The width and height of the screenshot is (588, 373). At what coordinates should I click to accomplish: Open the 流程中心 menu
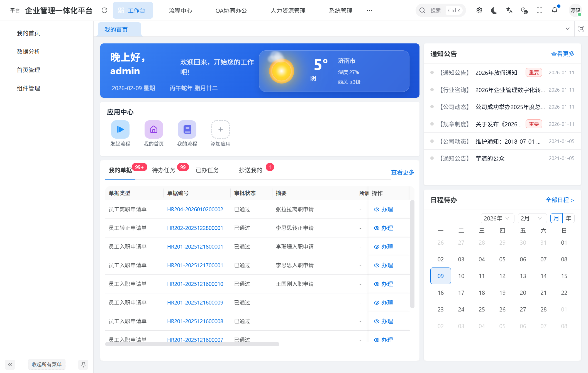[x=180, y=11]
